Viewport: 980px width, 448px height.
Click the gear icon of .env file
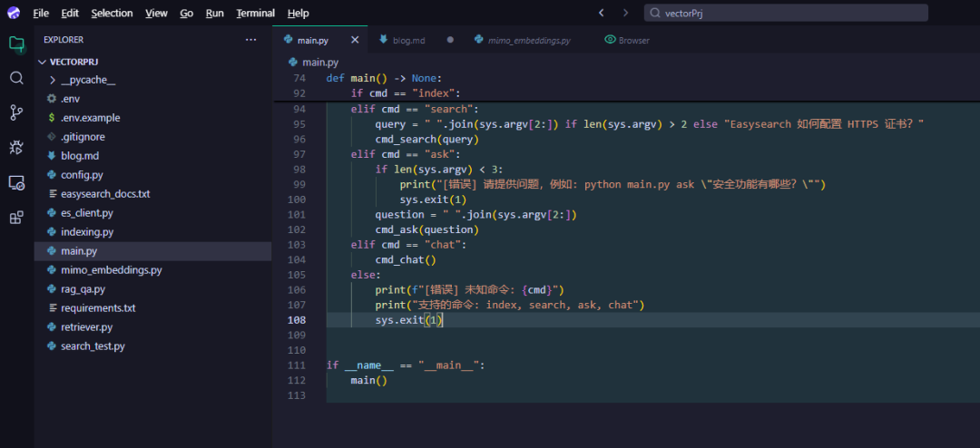click(x=52, y=99)
